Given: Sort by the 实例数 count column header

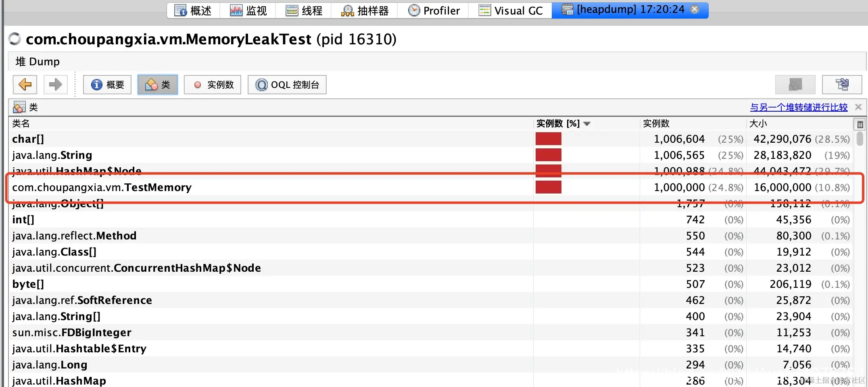Looking at the screenshot, I should point(693,123).
